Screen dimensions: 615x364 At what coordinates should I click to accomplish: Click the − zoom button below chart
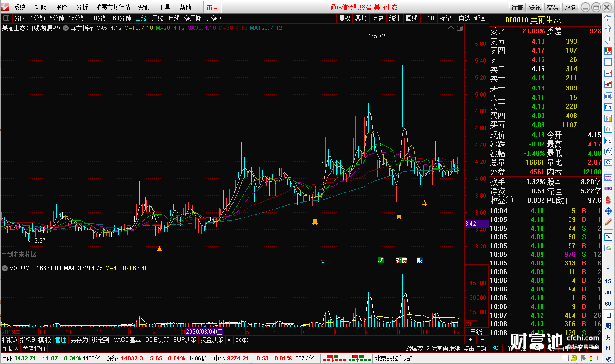coord(483,340)
